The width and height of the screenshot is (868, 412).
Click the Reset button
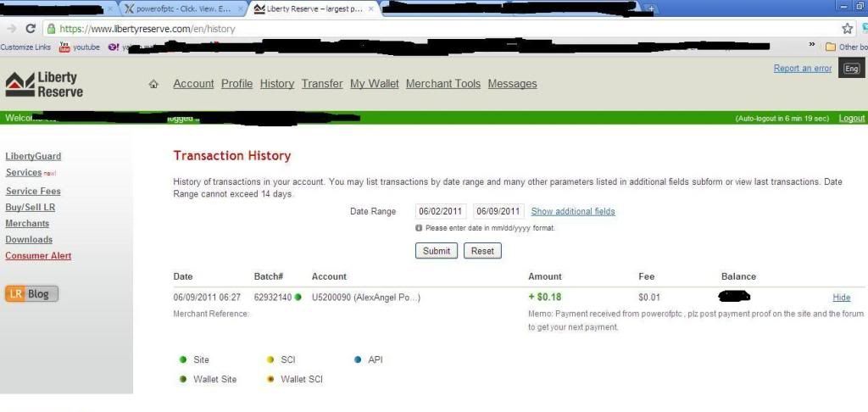click(x=482, y=251)
